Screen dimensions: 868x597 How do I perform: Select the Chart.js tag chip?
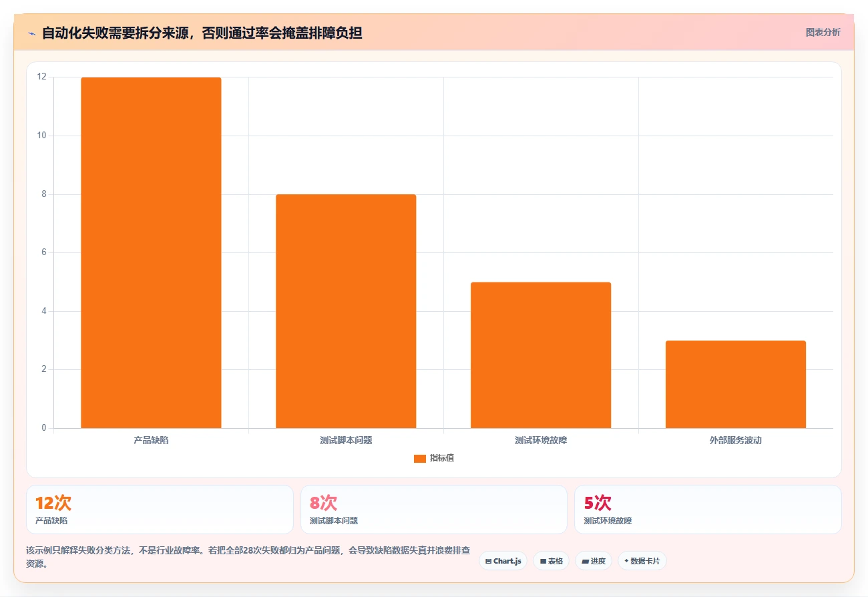pyautogui.click(x=503, y=561)
